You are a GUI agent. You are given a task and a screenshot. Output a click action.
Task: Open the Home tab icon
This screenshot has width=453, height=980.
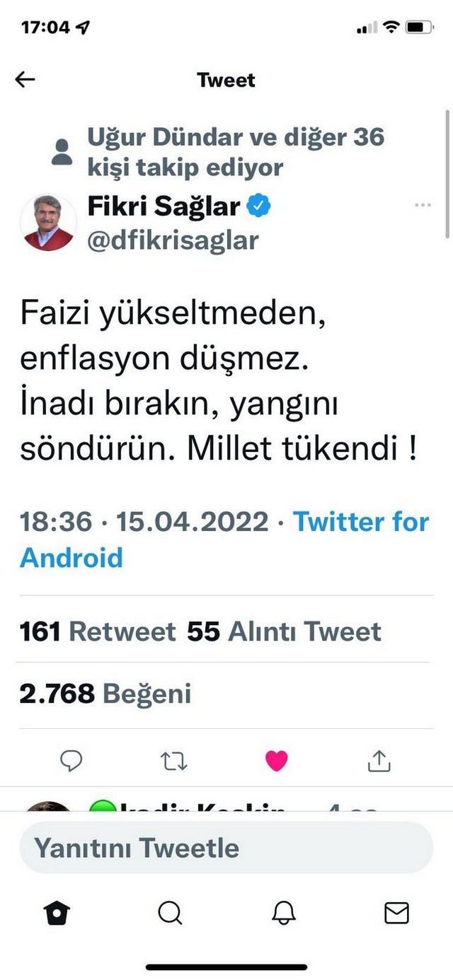click(57, 914)
